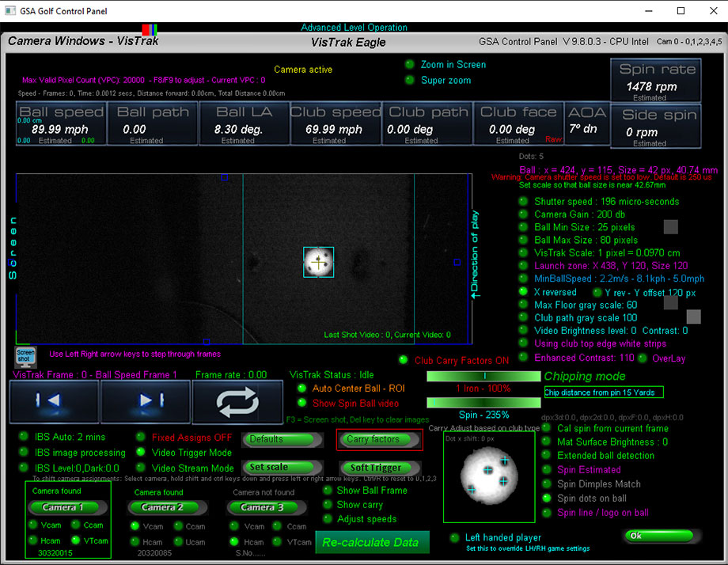Image resolution: width=728 pixels, height=565 pixels.
Task: Step forward one frame with next-frame button
Action: [146, 401]
